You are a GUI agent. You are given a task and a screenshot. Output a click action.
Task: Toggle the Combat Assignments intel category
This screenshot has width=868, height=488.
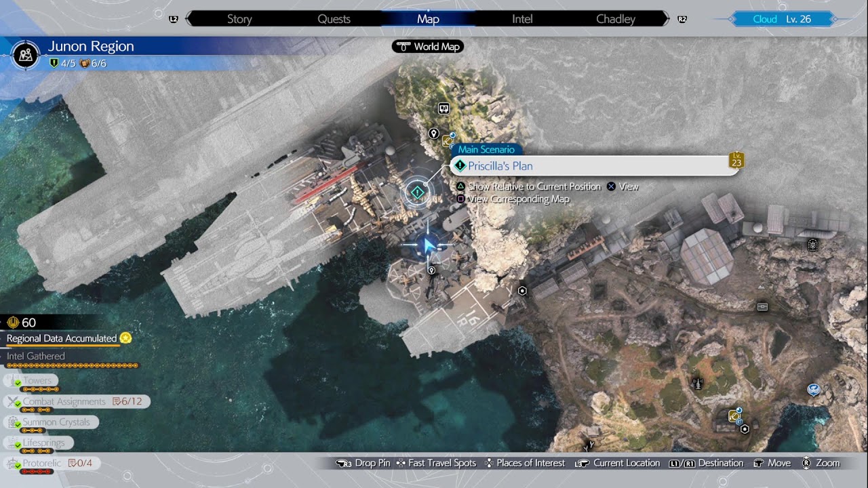[77, 402]
